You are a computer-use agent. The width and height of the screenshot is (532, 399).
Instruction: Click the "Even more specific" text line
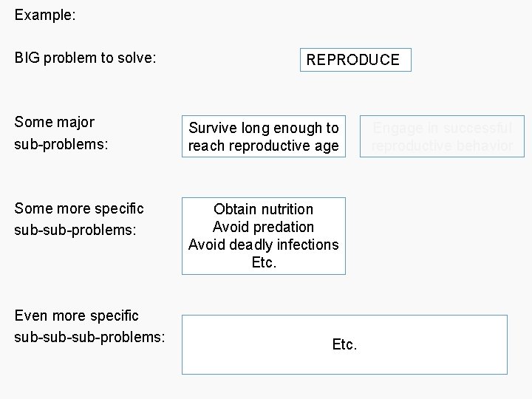pyautogui.click(x=77, y=316)
